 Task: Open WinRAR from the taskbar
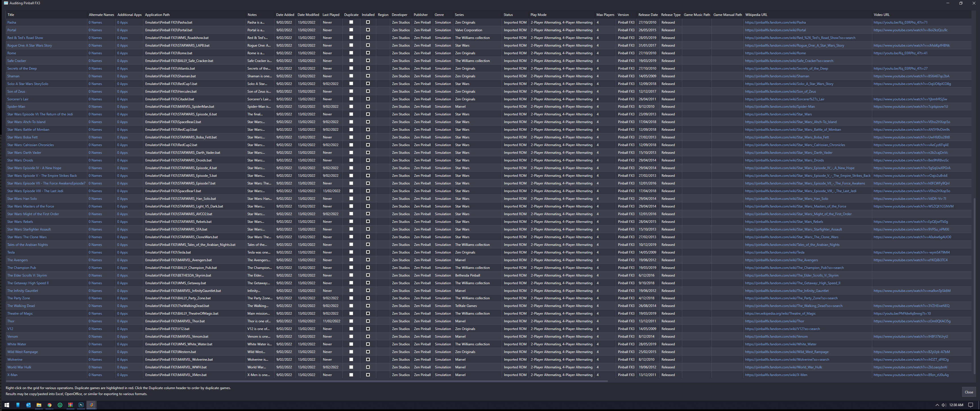point(70,405)
